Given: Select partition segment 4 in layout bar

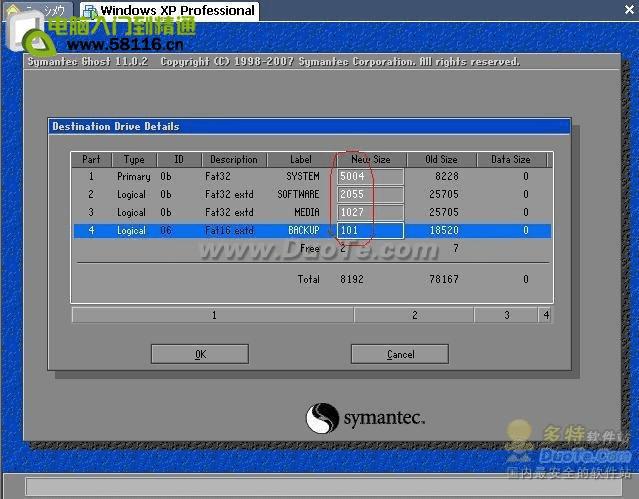Looking at the screenshot, I should (546, 315).
